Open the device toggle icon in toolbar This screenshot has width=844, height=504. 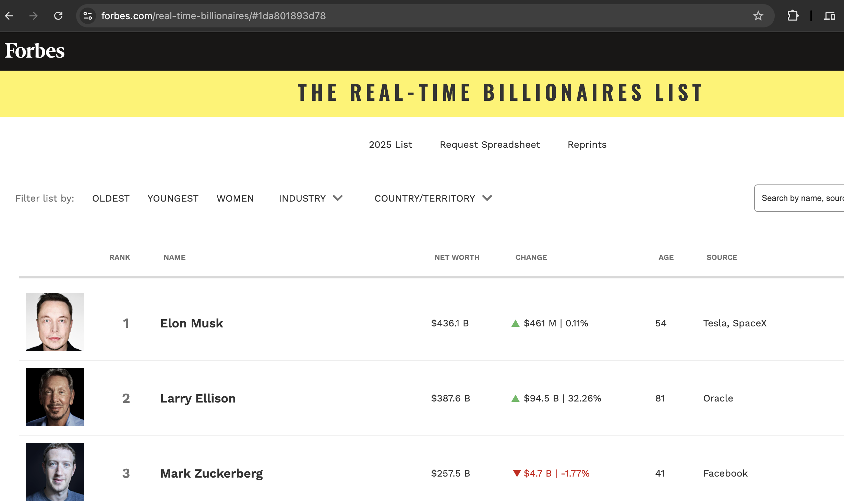pyautogui.click(x=829, y=16)
